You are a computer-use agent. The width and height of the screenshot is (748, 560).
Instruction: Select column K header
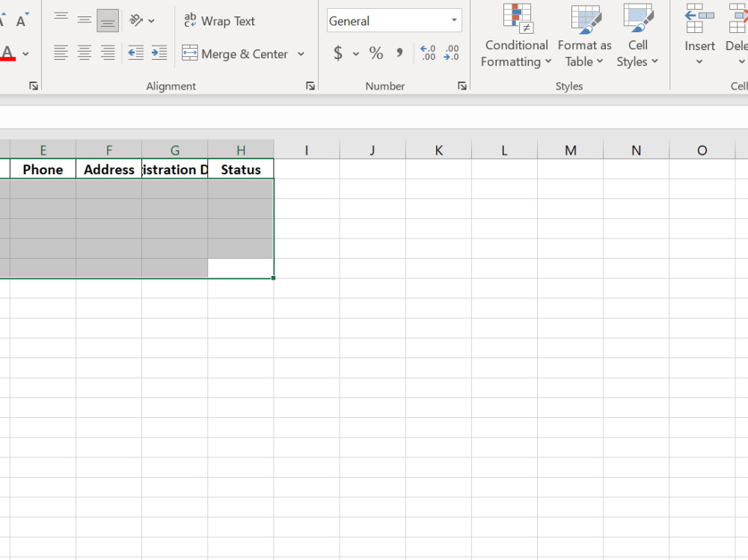tap(438, 150)
